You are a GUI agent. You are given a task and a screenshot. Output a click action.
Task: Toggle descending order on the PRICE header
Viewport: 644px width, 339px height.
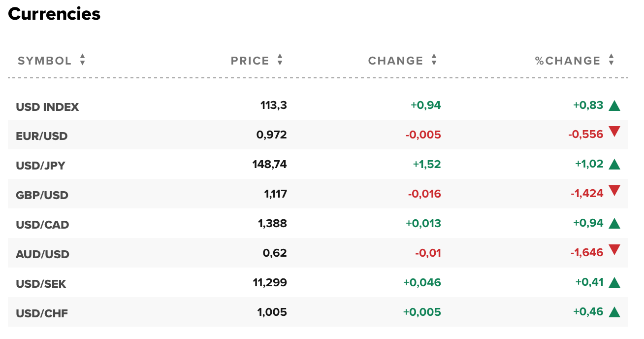coord(280,63)
